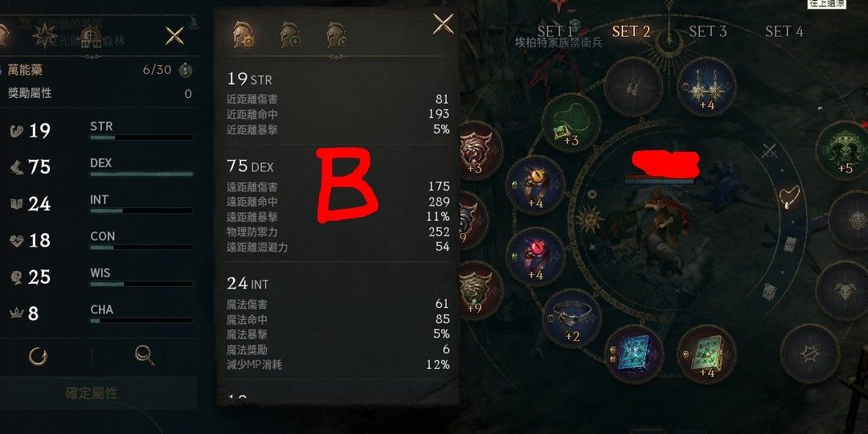Select the third helmet tab icon

337,35
